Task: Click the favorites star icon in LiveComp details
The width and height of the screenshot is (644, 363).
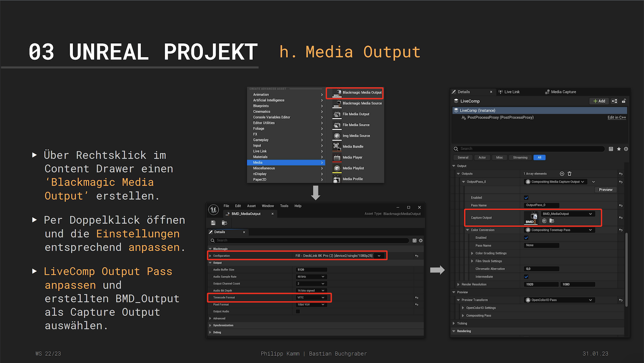Action: (x=618, y=149)
